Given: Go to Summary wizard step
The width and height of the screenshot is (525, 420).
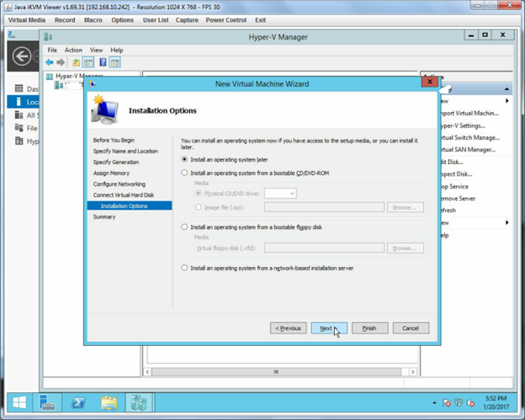Looking at the screenshot, I should (104, 216).
